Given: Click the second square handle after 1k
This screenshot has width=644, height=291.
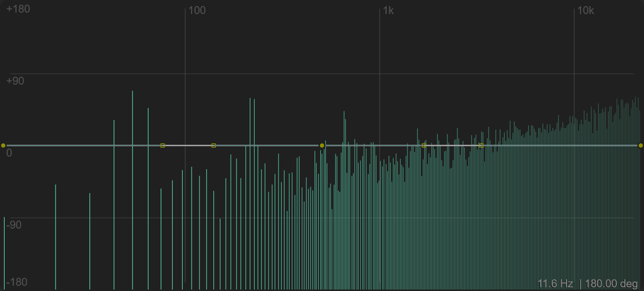Looking at the screenshot, I should click(481, 145).
